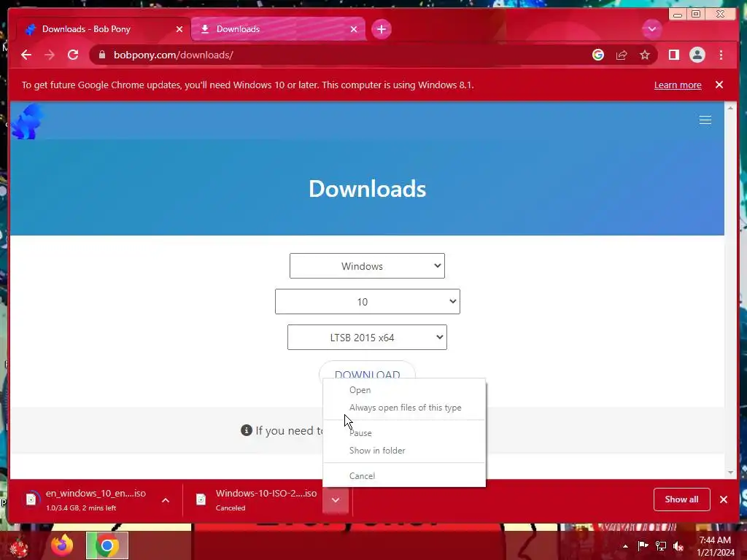Close the downloads bar

(x=724, y=499)
